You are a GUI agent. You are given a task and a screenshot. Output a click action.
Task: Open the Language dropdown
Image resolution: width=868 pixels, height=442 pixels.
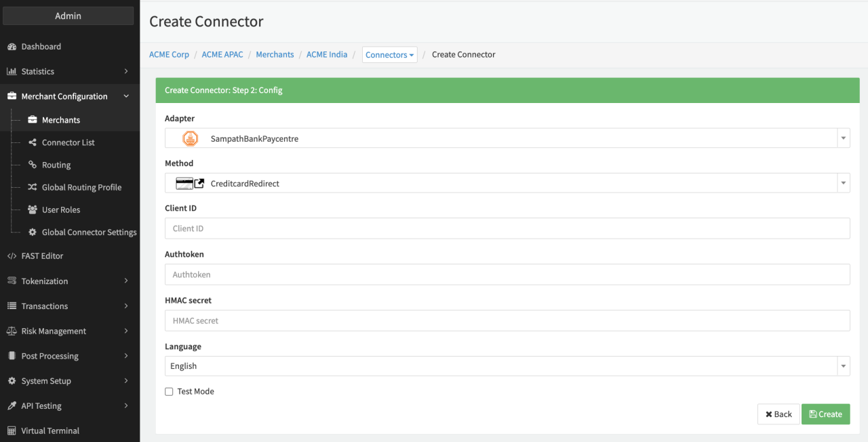tap(507, 366)
